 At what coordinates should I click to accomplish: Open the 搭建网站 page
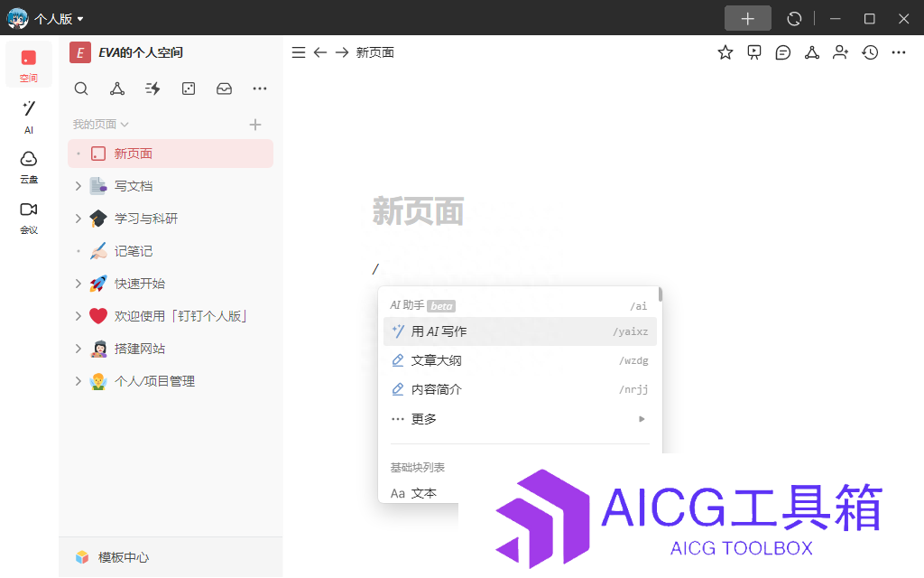click(140, 349)
